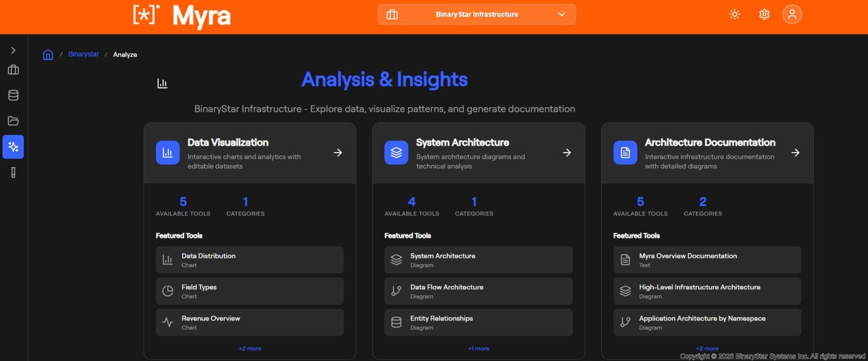Click the High-Level Infrastructure layers icon
This screenshot has width=868, height=361.
click(625, 291)
